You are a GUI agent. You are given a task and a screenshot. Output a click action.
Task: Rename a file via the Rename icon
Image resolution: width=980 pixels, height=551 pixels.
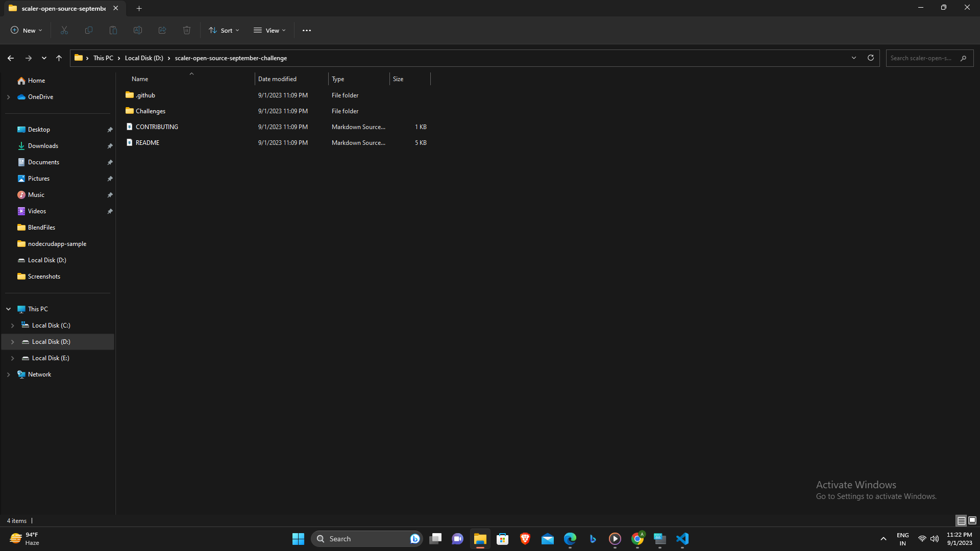137,30
